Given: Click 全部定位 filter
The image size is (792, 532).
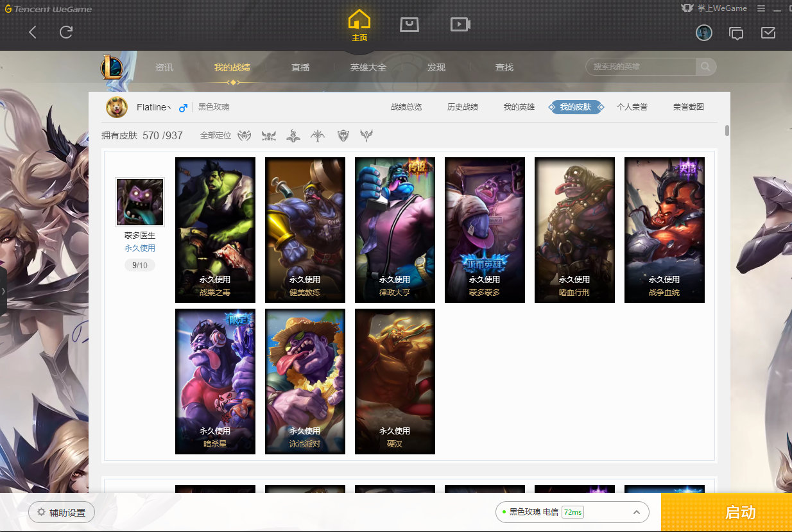Looking at the screenshot, I should [216, 135].
